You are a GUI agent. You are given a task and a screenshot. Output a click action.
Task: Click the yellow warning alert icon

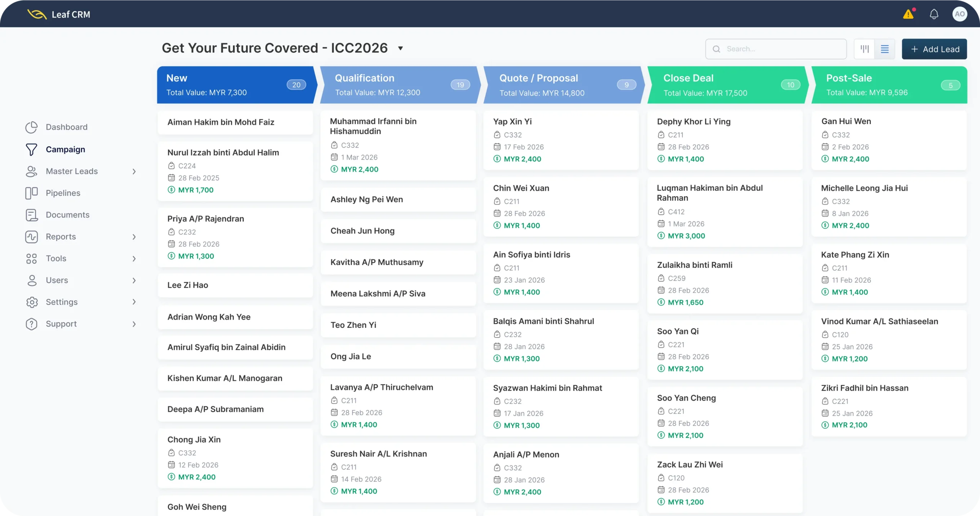(x=908, y=15)
